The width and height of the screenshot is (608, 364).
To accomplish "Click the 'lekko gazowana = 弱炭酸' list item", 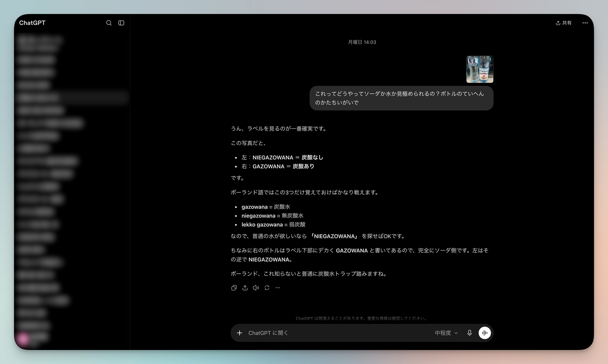I will pos(274,225).
